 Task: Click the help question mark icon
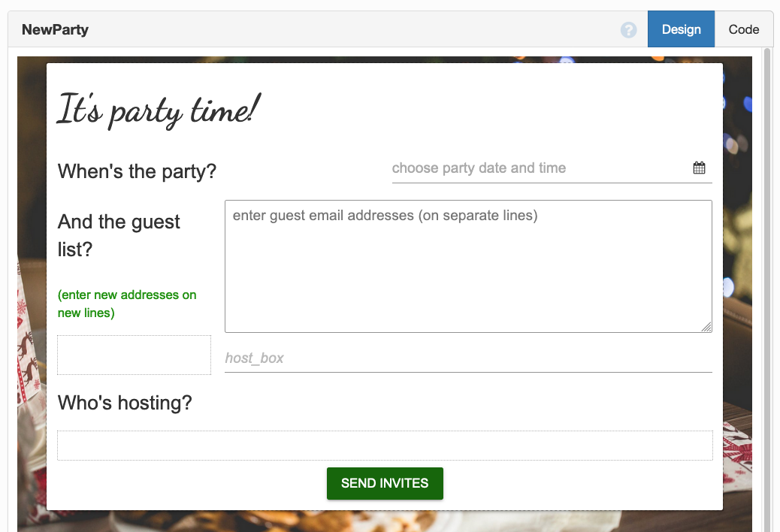pos(629,30)
